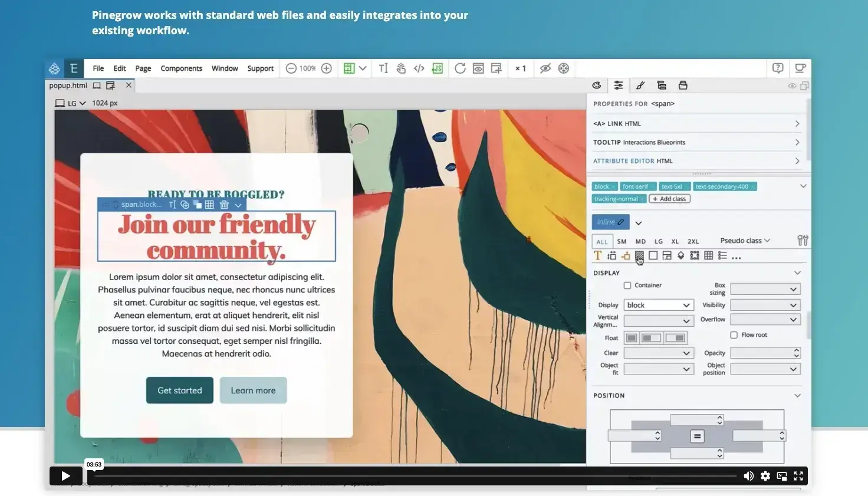Open the Vertical Alignment dropdown
This screenshot has width=868, height=496.
click(659, 321)
